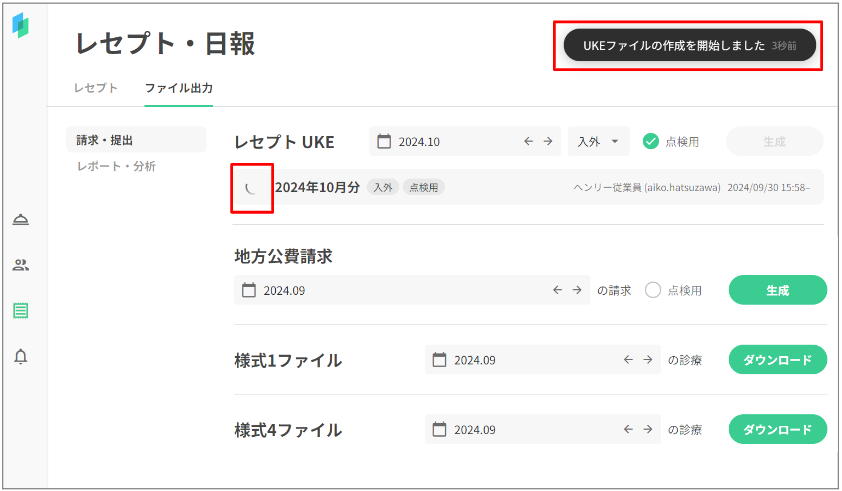The width and height of the screenshot is (842, 491).
Task: Click calendar icon in 様式1ファイル date field
Action: pos(439,360)
